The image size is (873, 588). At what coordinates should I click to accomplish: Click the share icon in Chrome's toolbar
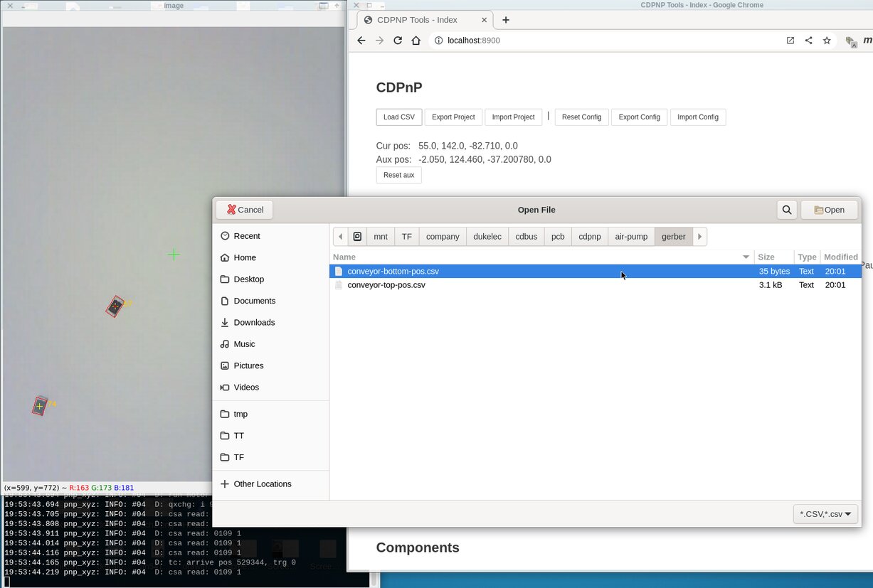[808, 41]
